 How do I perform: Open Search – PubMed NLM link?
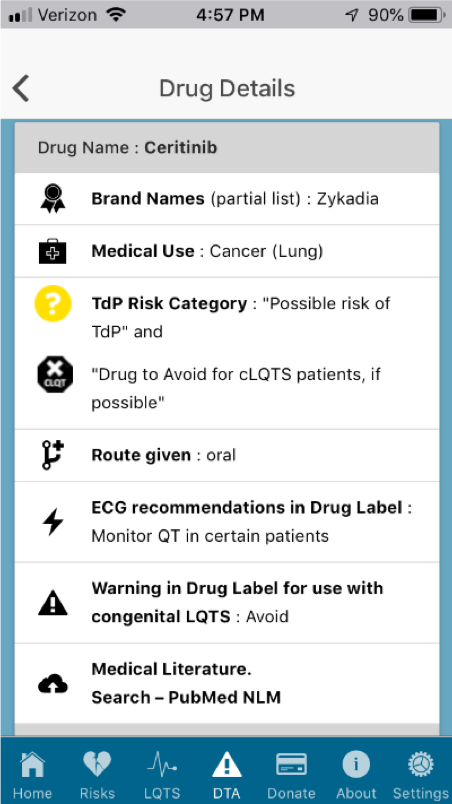[x=186, y=697]
